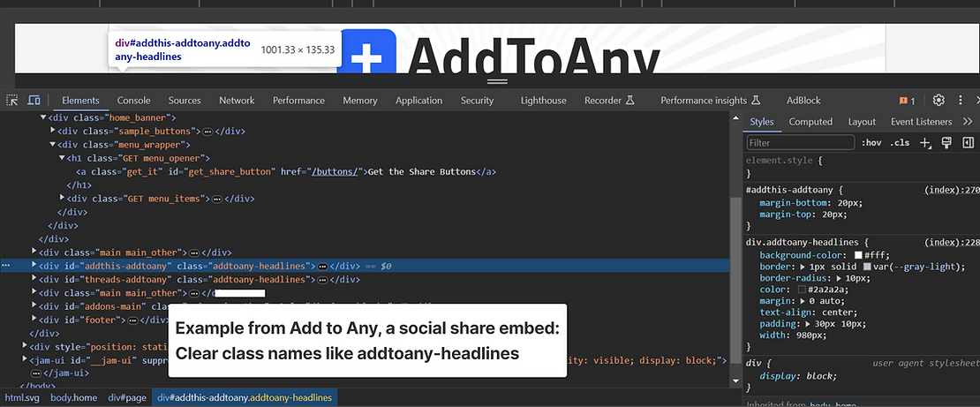Select div#page in the breadcrumb bar
980x407 pixels.
pos(127,397)
